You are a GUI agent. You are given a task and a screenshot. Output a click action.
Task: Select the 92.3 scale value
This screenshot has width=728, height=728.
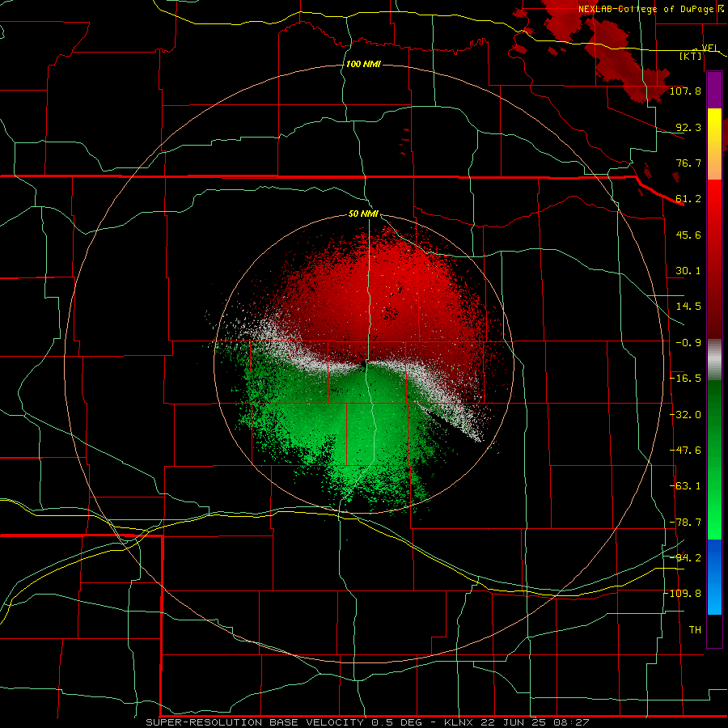(688, 127)
